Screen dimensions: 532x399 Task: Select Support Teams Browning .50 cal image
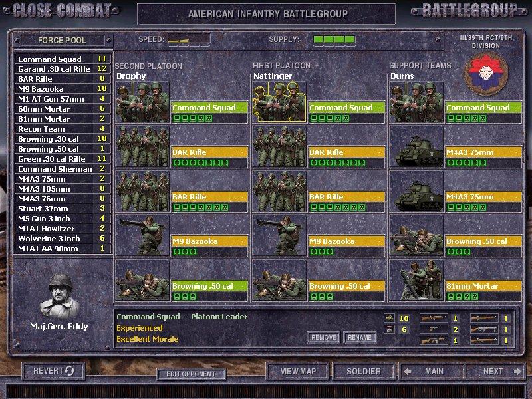point(416,236)
